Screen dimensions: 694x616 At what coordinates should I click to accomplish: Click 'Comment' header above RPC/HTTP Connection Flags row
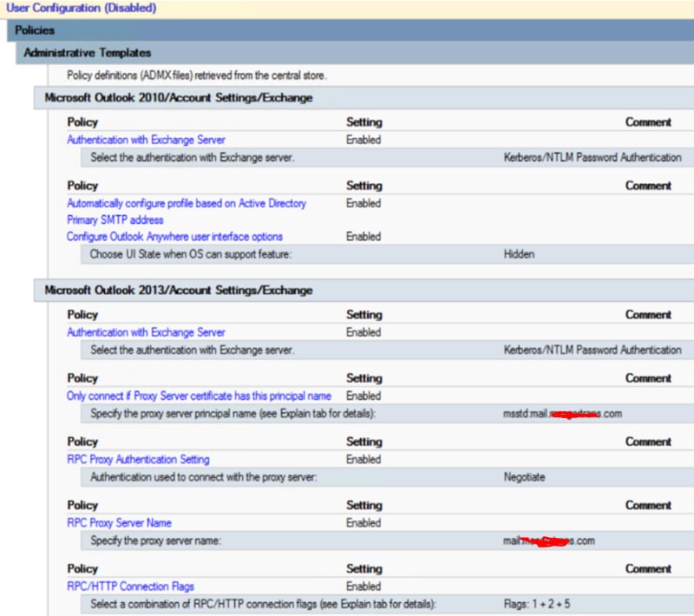pyautogui.click(x=648, y=568)
